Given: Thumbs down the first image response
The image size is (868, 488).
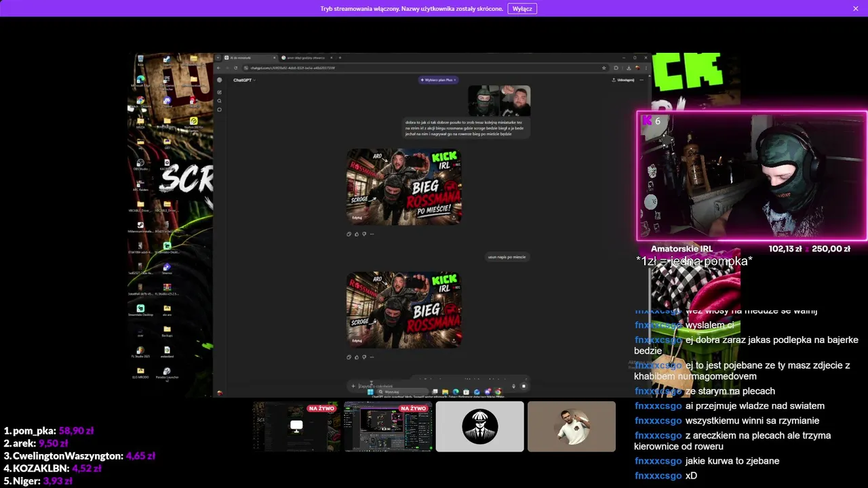Looking at the screenshot, I should coord(364,234).
